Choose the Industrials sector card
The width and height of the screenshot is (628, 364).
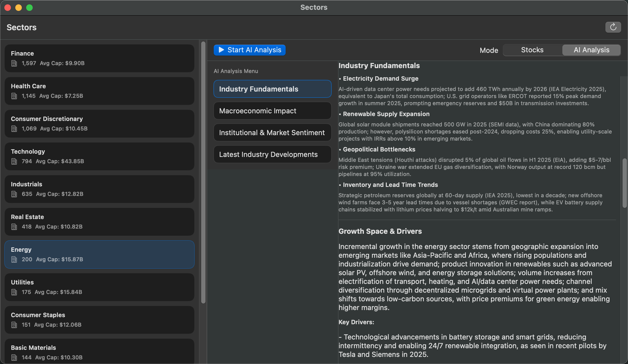click(99, 189)
